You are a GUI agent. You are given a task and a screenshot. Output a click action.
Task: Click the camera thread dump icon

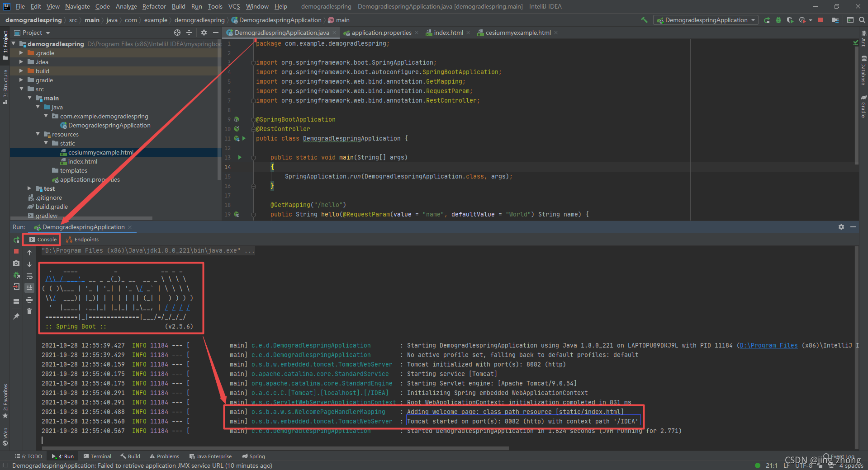pyautogui.click(x=16, y=263)
